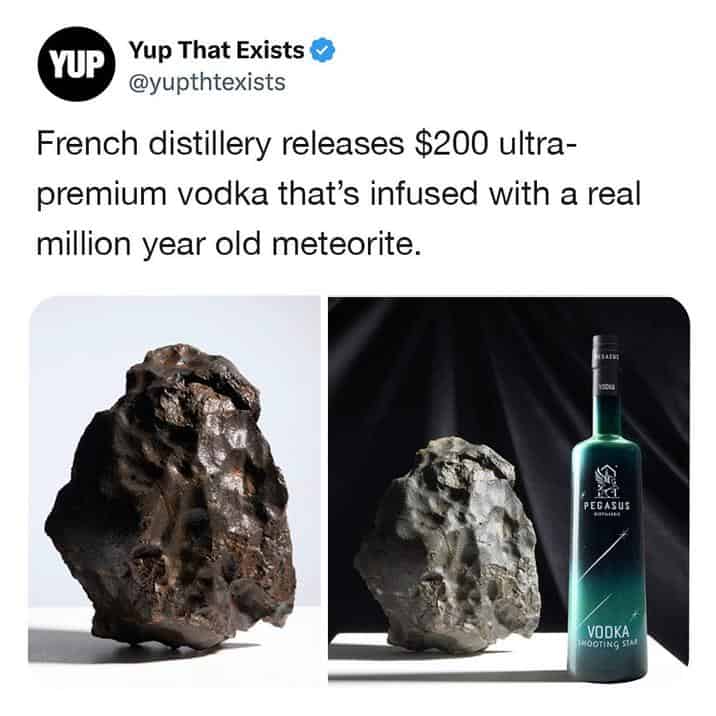Click the VODKA label on the bottle
This screenshot has height=716, width=716.
[x=608, y=632]
